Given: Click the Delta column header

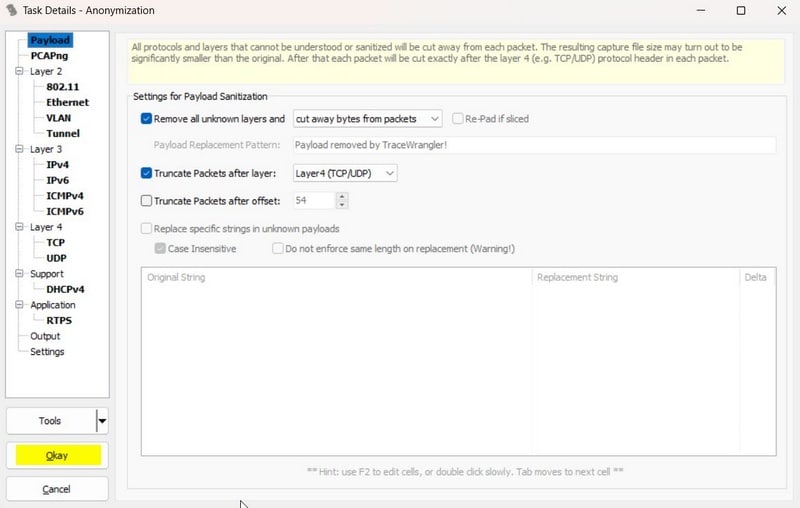Looking at the screenshot, I should 757,277.
